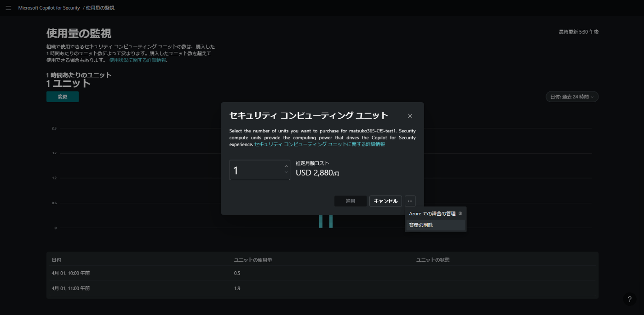Decrease unit count with down arrow
This screenshot has height=315, width=644.
coord(286,173)
